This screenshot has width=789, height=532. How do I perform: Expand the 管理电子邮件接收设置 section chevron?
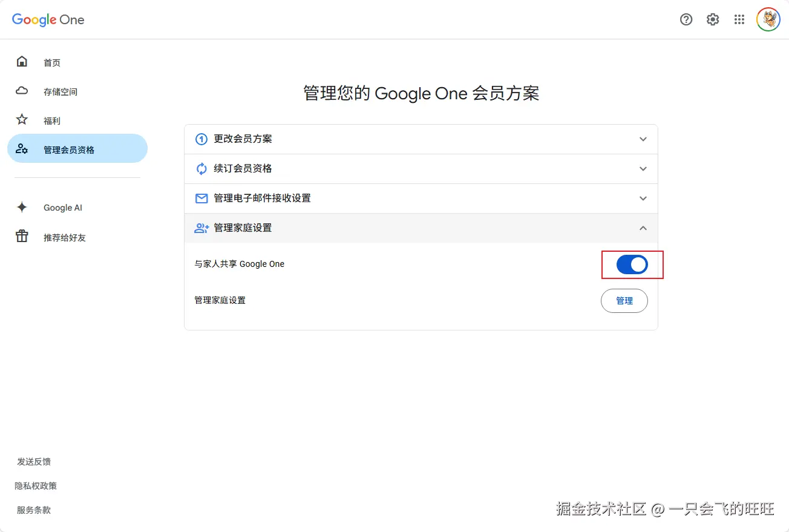(x=643, y=199)
